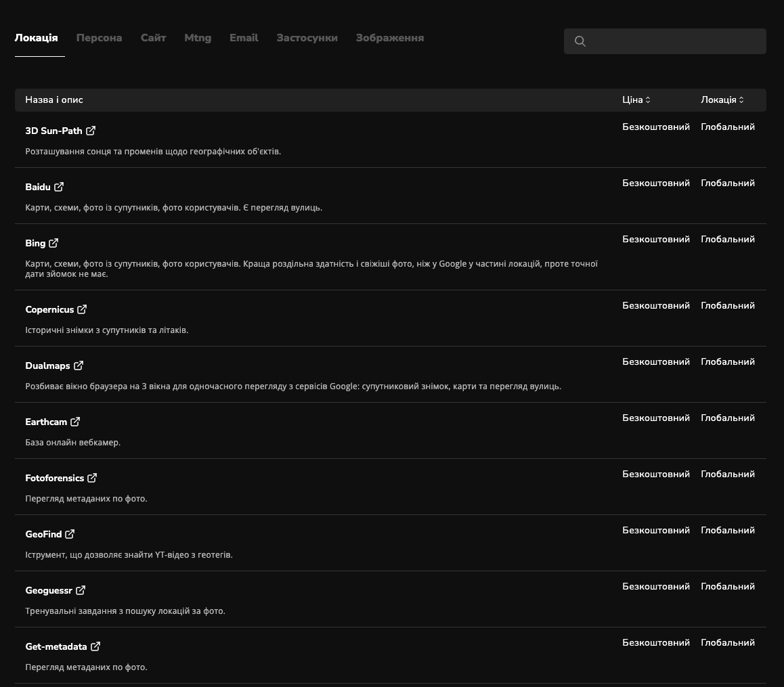Sort the table by Ціна column
The height and width of the screenshot is (687, 784).
point(636,99)
